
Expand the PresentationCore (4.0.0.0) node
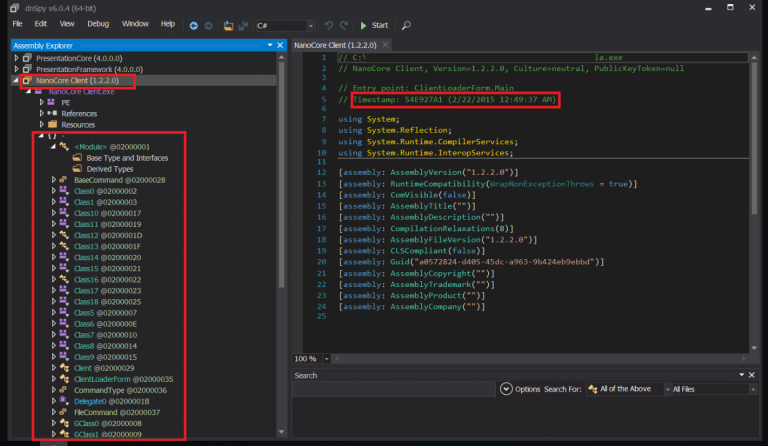coord(16,58)
